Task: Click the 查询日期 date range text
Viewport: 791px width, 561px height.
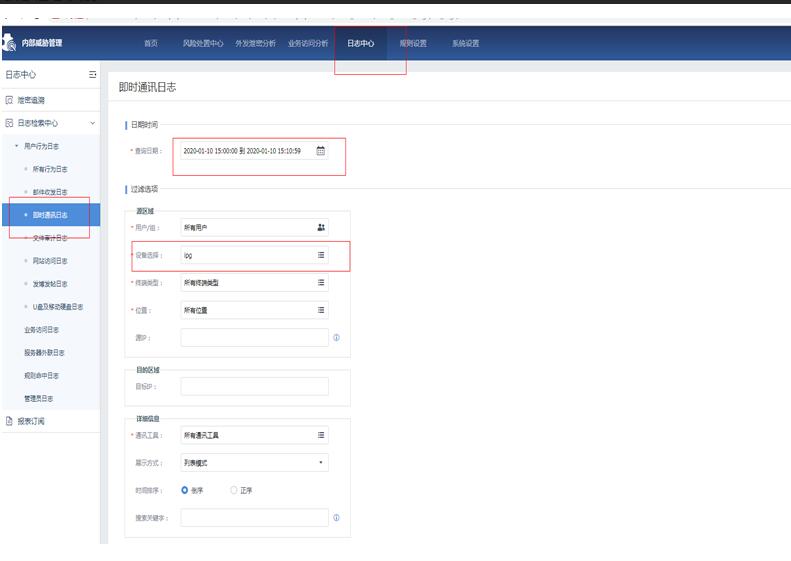Action: pyautogui.click(x=242, y=151)
